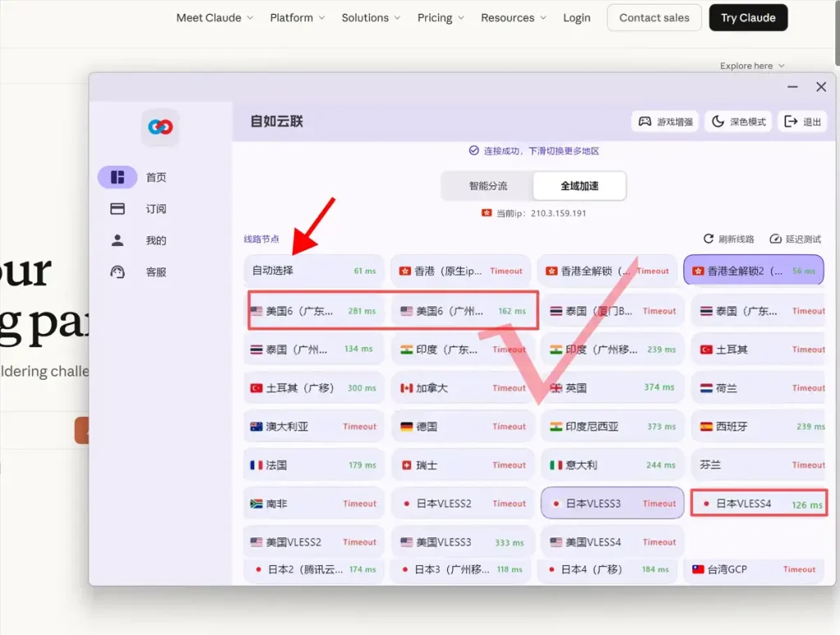
Task: Contact 客服 customer support
Action: point(156,272)
